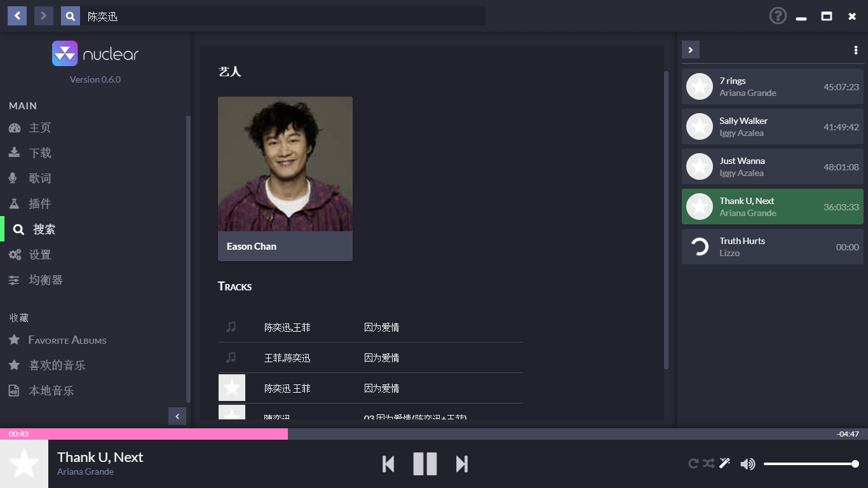Click Ariana Grande in the player bar
This screenshot has width=868, height=488.
pyautogui.click(x=86, y=471)
